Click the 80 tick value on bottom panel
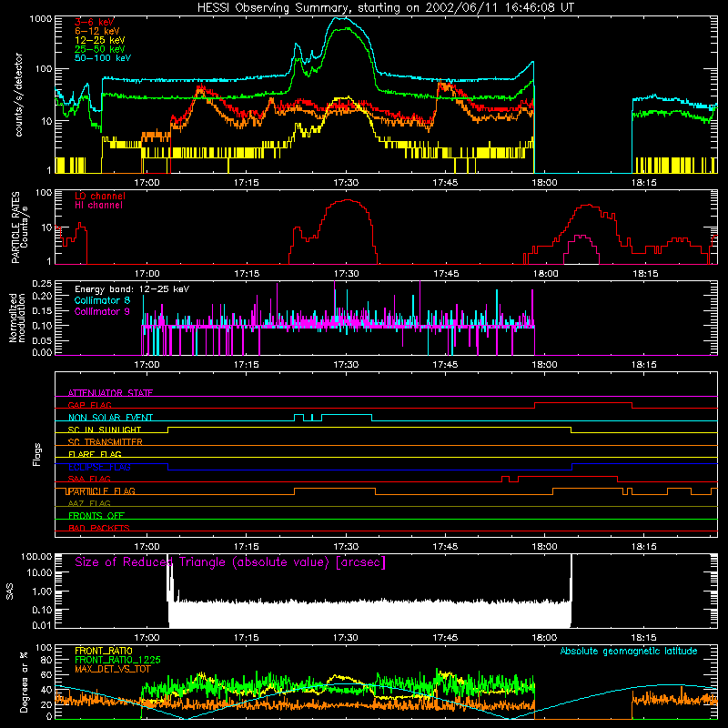The image size is (728, 728). click(x=46, y=660)
